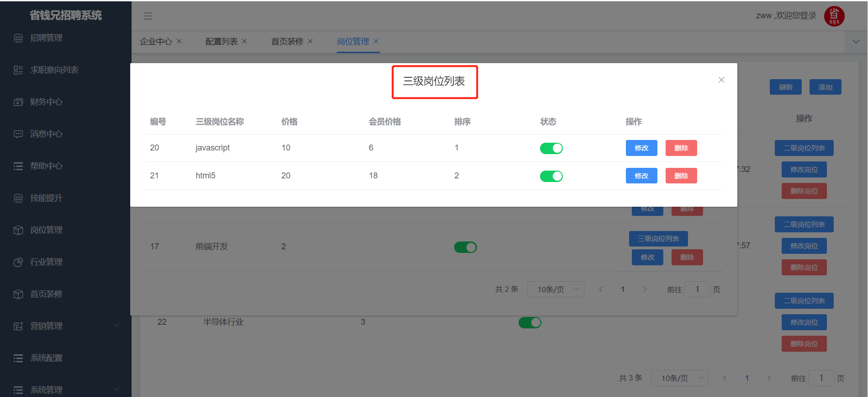Toggle the 半导体行业 status switch
Image resolution: width=868 pixels, height=397 pixels.
pos(529,322)
